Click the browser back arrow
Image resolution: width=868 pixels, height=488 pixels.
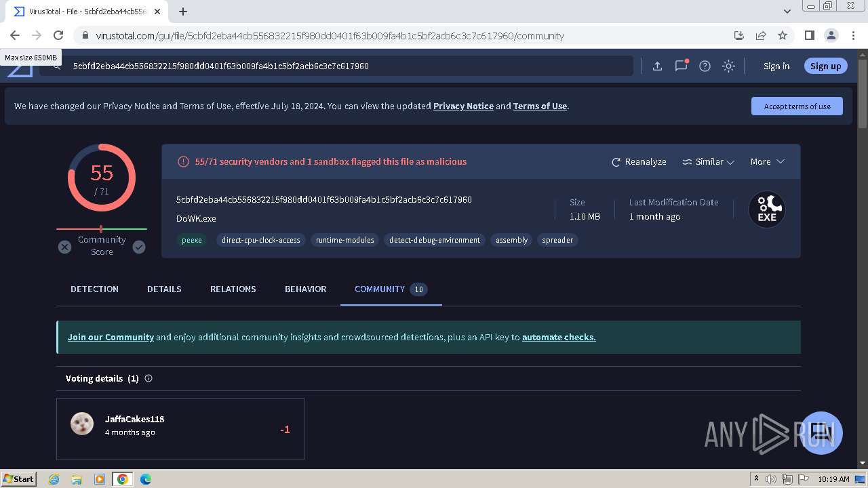click(x=15, y=35)
